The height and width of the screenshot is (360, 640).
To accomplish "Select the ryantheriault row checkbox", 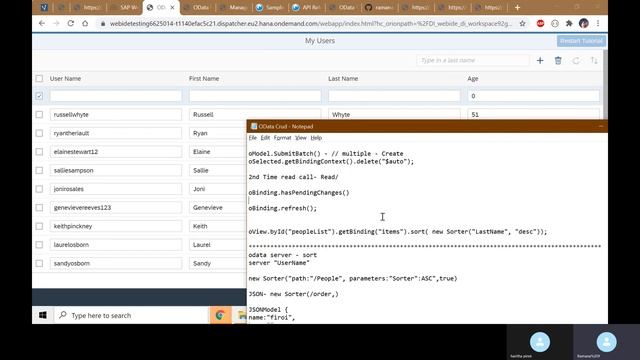I will tap(39, 133).
